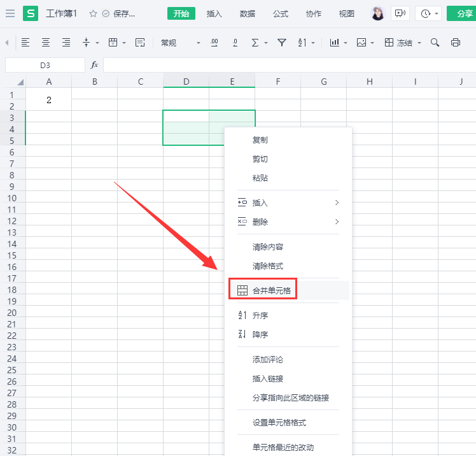Click toolbar scroll-left arrow
This screenshot has width=476, height=456.
point(7,43)
